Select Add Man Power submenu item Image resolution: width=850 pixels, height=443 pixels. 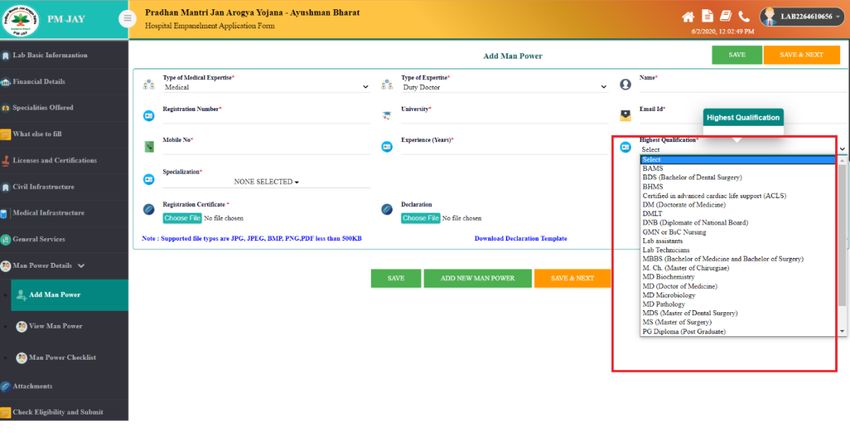coord(69,295)
